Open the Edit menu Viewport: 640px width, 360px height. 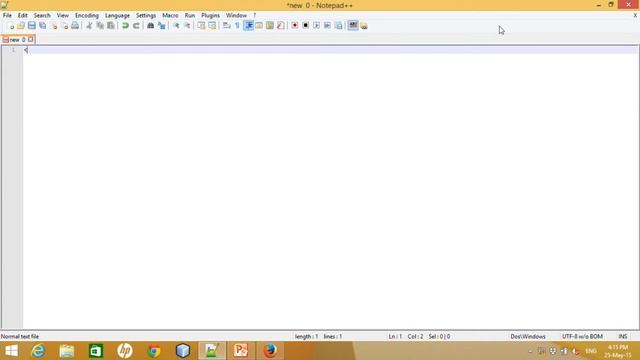click(x=22, y=16)
